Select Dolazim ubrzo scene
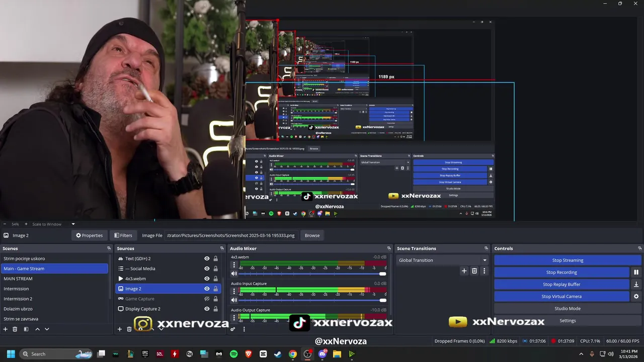This screenshot has width=644, height=362. pos(54,309)
